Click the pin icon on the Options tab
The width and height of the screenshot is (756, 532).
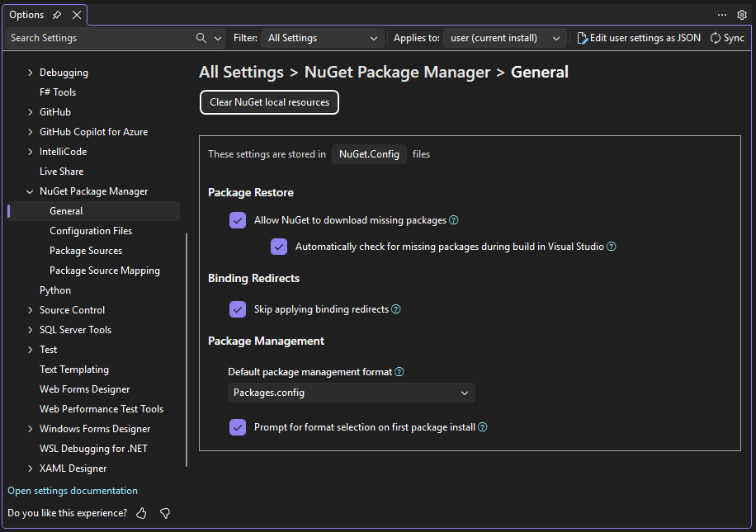point(56,14)
